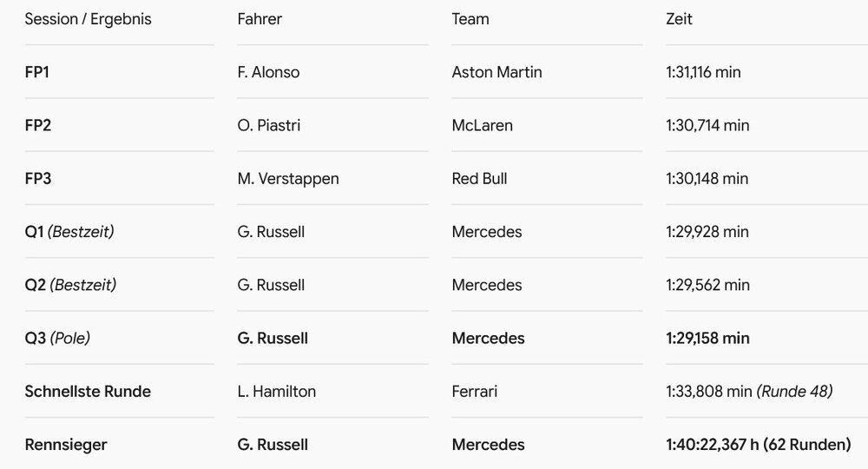Select the Fahrer column header
Screen dimensions: 868x469
click(x=260, y=19)
